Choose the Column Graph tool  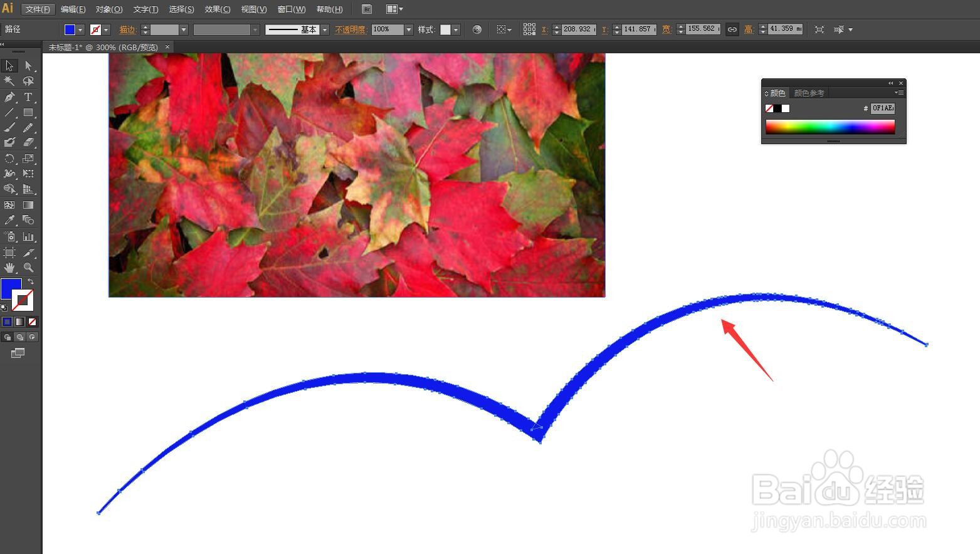[28, 236]
